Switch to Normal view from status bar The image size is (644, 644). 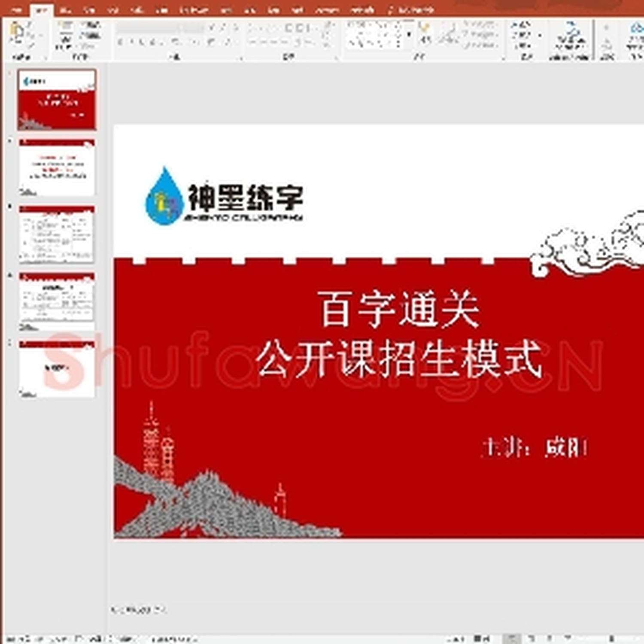(512, 638)
